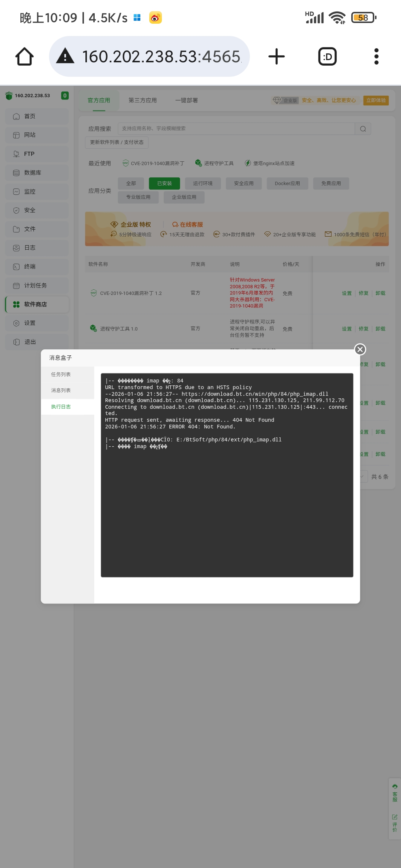This screenshot has height=868, width=401.
Task: Click 卸载 for CVE-2019-1040漏洞补丁
Action: (x=380, y=293)
